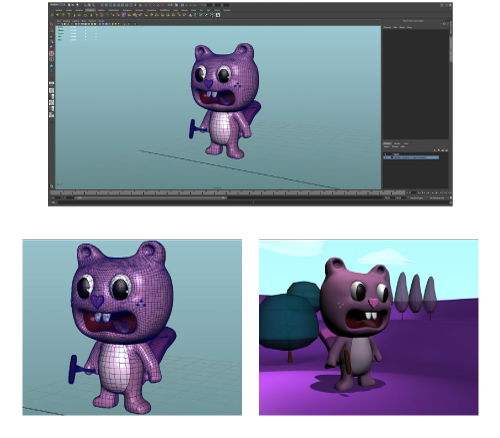
Task: Click the squirrel model in Maya viewport
Action: 225,100
